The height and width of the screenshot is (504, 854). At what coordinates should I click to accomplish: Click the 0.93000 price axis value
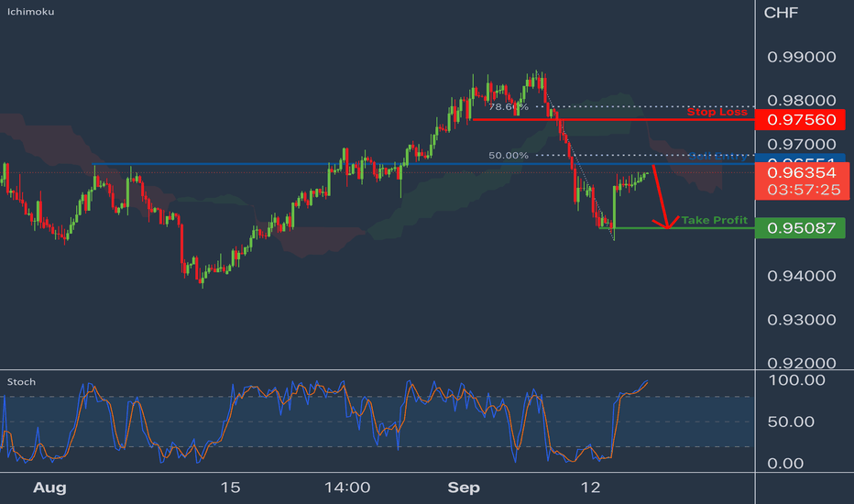point(801,319)
